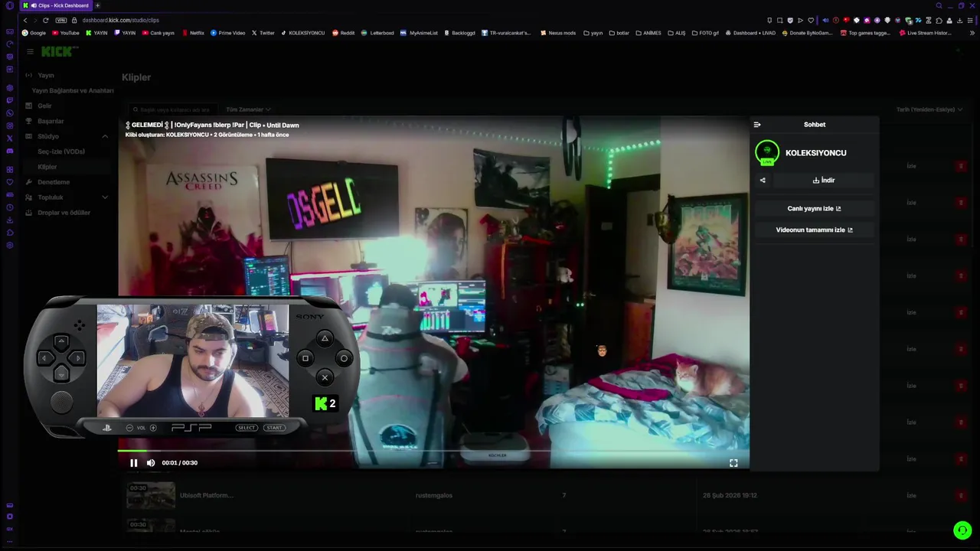Open browser search magnifier icon
Viewport: 980px width, 551px height.
939,5
